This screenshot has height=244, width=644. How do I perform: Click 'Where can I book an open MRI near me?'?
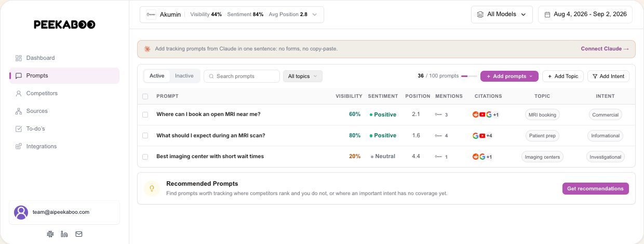208,114
